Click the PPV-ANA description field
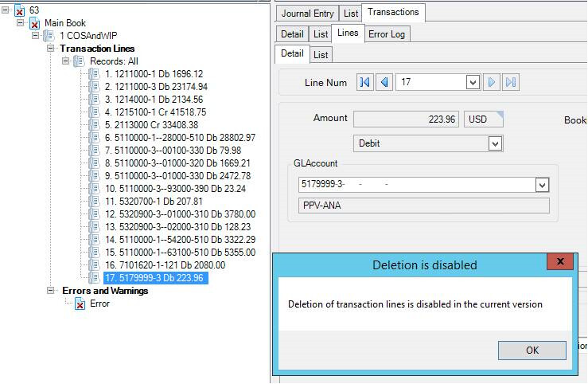 coord(424,206)
